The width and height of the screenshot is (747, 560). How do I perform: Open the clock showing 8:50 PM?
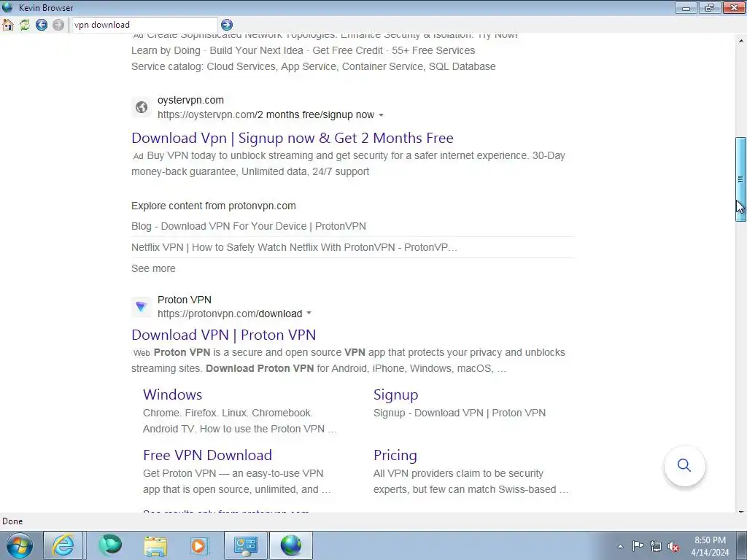pos(710,546)
